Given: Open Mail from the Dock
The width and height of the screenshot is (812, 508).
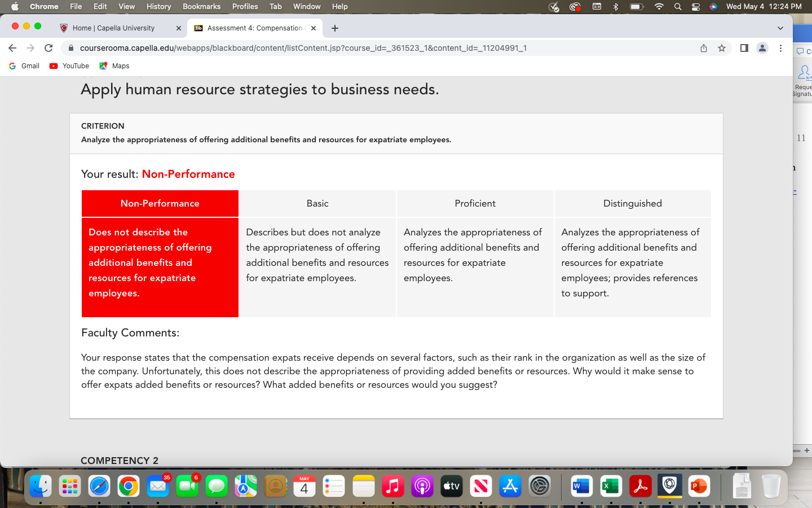Looking at the screenshot, I should click(158, 486).
